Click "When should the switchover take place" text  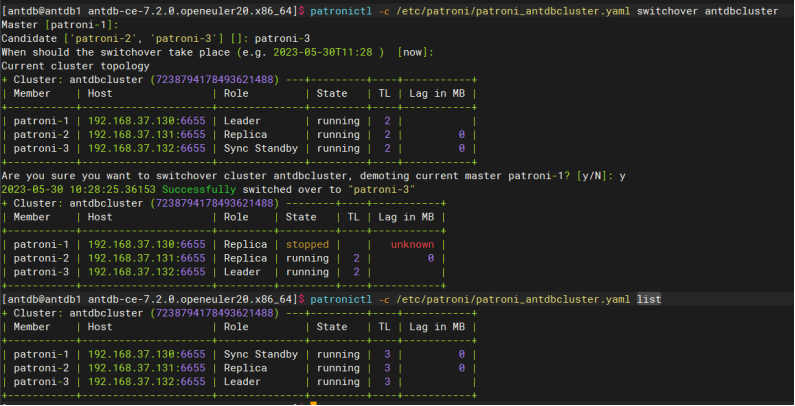[140, 52]
